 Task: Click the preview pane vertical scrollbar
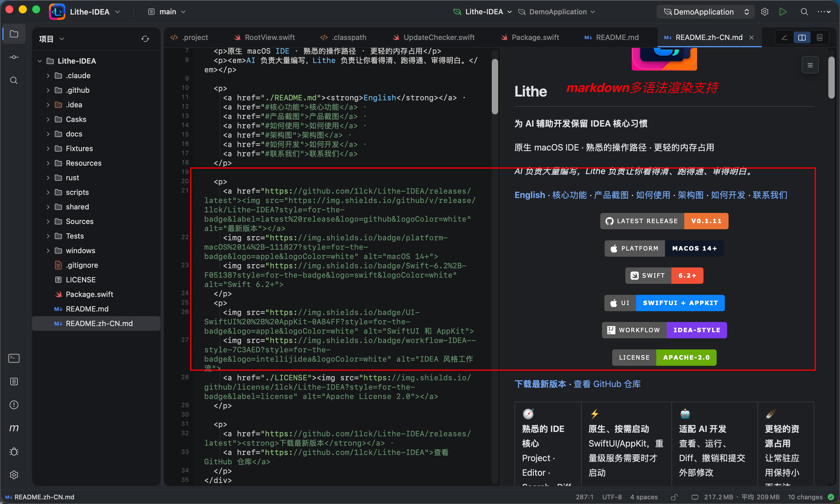[x=831, y=77]
